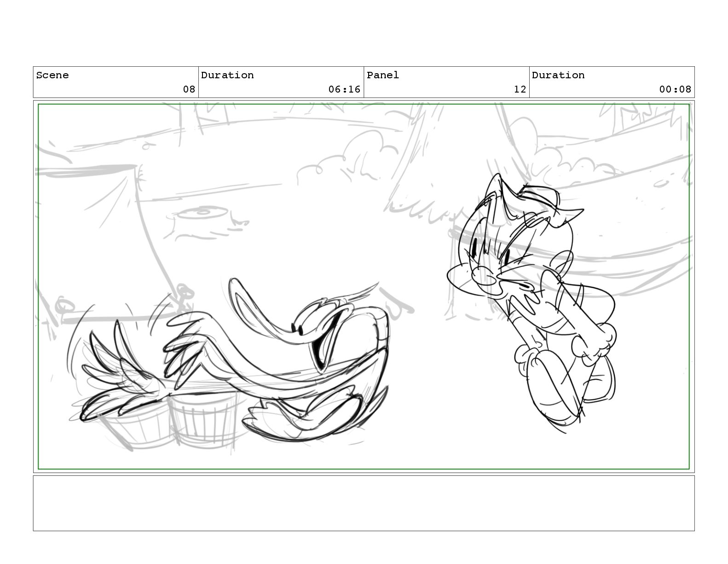
Task: Click the scene number 08
Action: click(189, 89)
